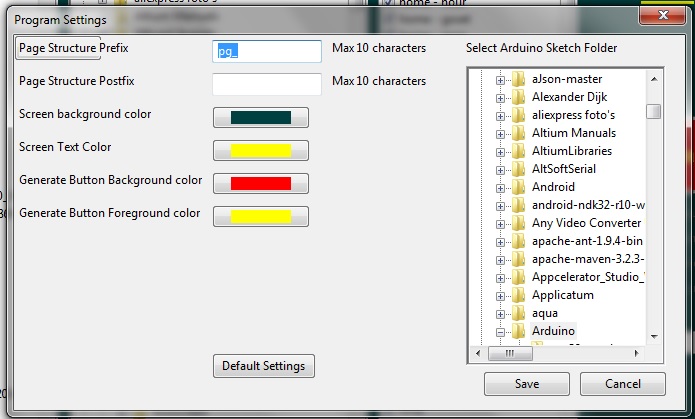Select the Applicatum folder name
The height and width of the screenshot is (419, 695).
(x=562, y=295)
